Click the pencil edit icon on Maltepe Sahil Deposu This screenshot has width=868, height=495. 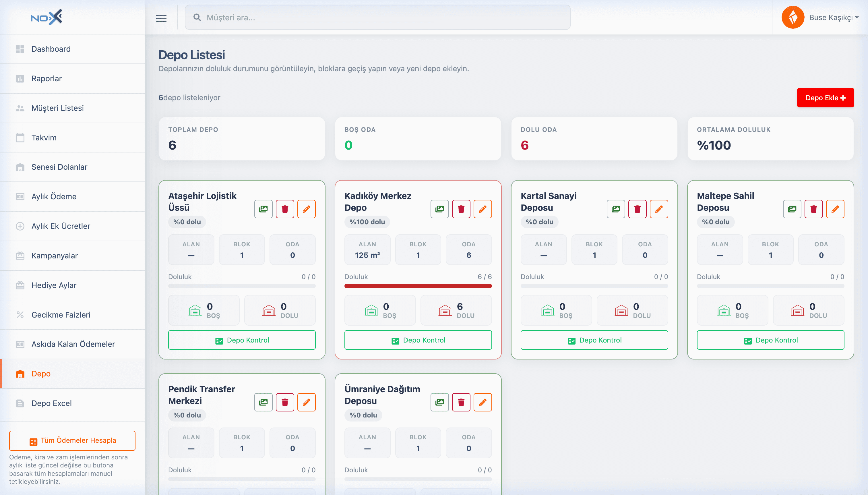pos(835,209)
